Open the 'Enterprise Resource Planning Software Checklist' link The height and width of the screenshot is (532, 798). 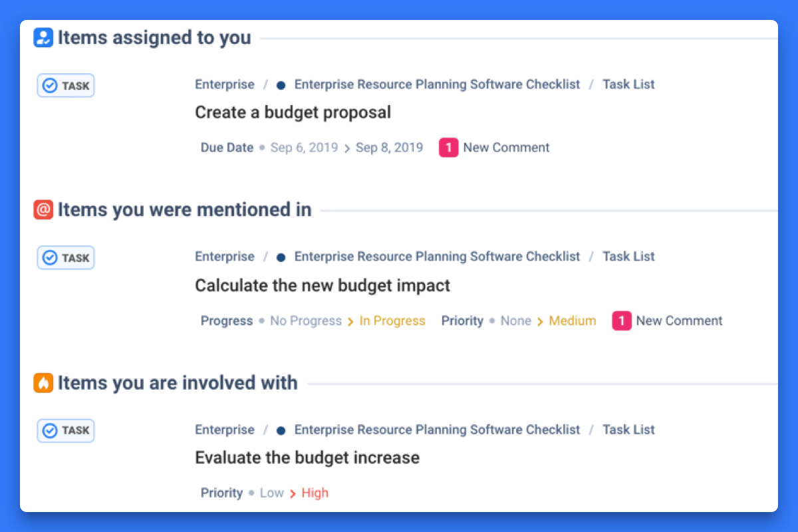(x=437, y=84)
